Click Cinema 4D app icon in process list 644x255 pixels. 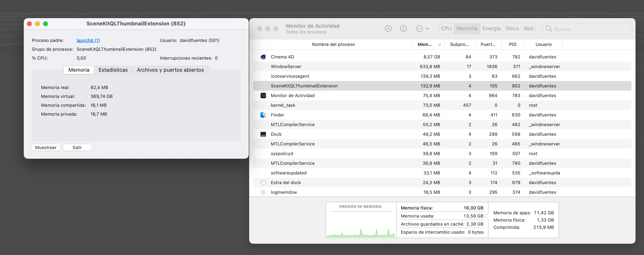(263, 57)
